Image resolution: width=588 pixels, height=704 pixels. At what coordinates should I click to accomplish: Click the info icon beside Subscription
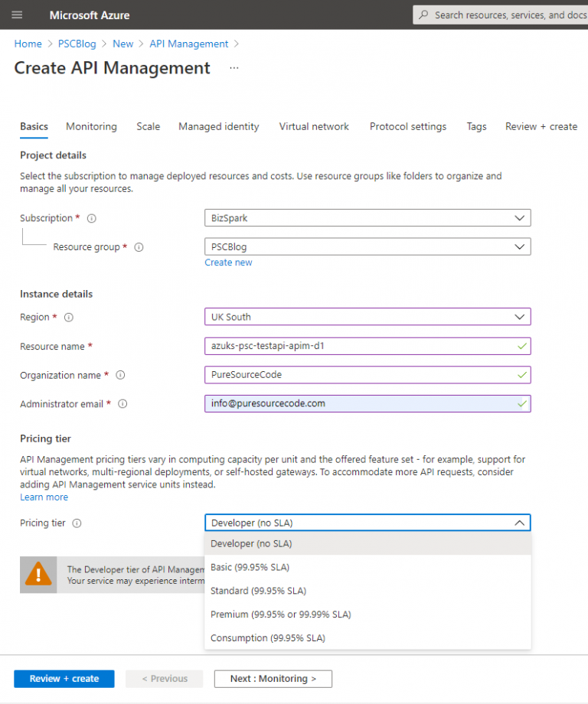(92, 218)
